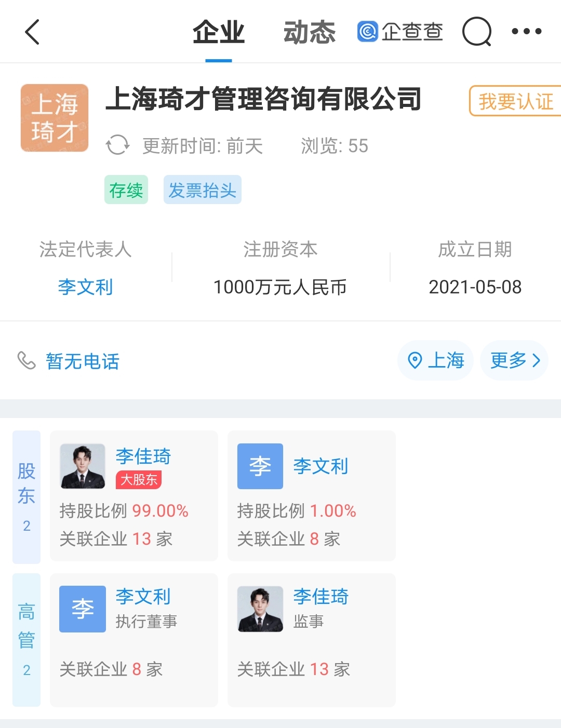Open search with the magnifier icon
The width and height of the screenshot is (561, 728).
[x=476, y=32]
